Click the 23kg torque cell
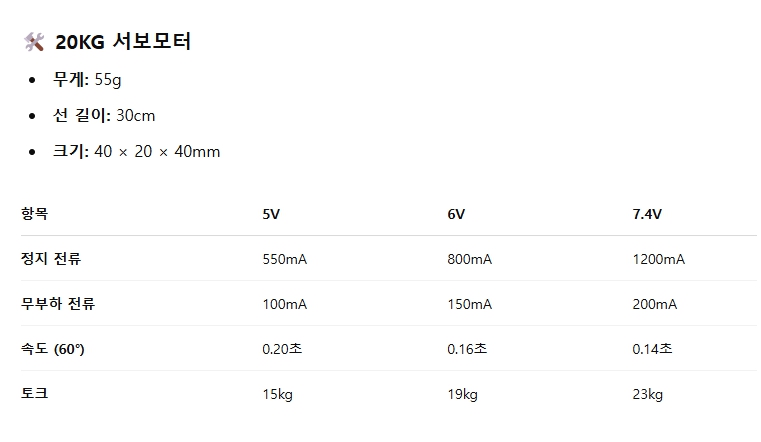The height and width of the screenshot is (442, 761). 647,394
